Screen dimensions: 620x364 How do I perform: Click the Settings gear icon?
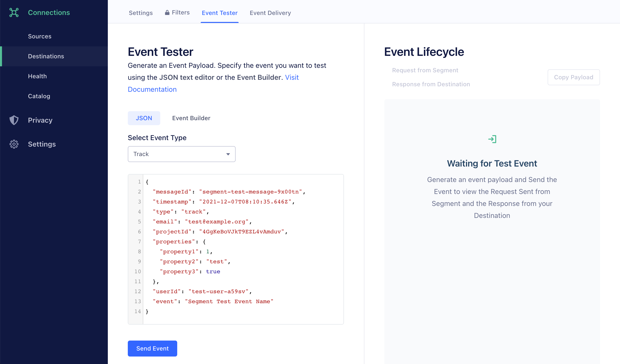pos(14,144)
